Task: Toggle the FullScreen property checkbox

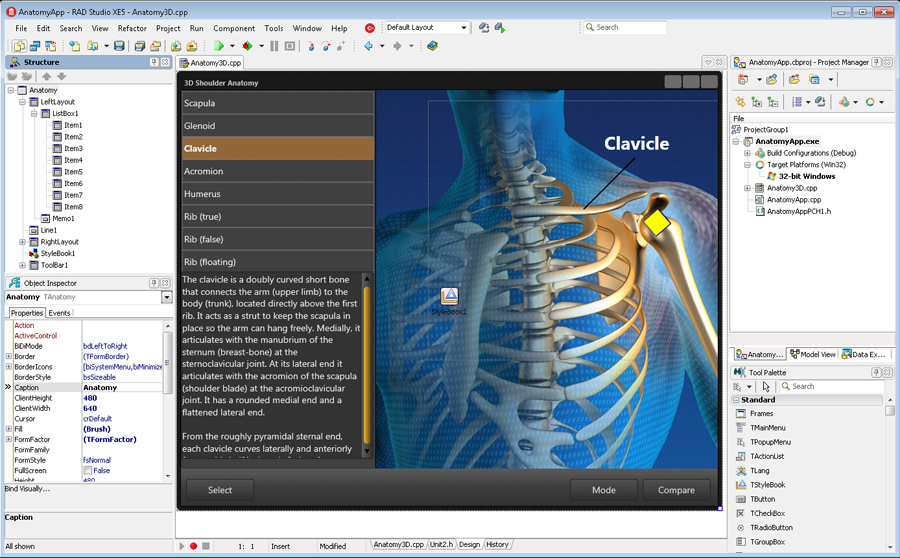Action: (88, 470)
